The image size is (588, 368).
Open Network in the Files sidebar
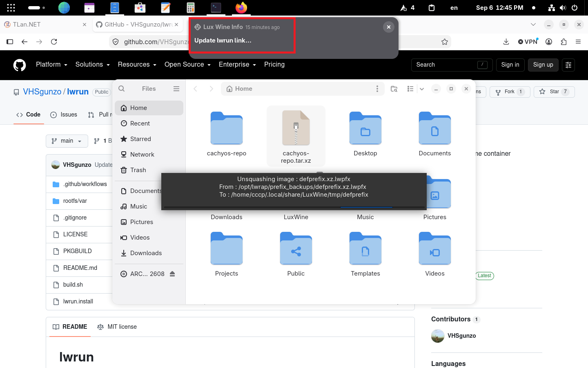149,155
